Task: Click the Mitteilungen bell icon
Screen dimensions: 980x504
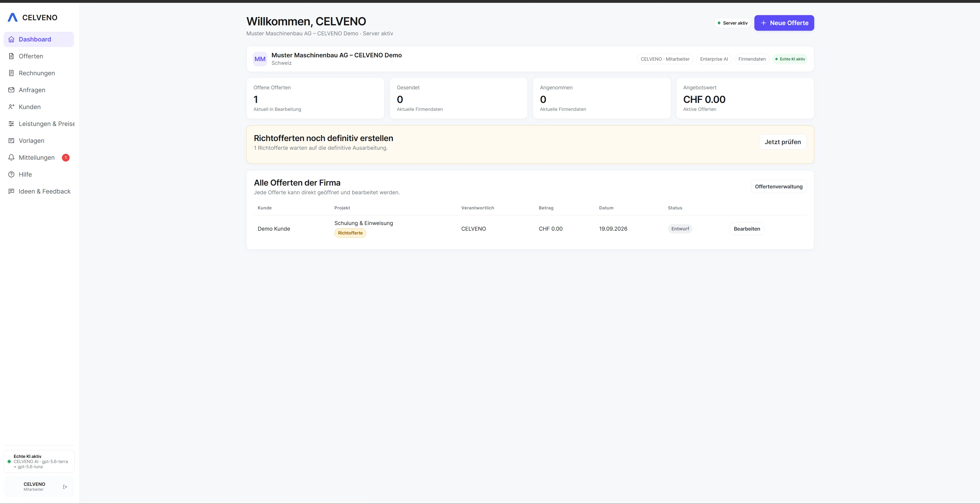Action: click(x=12, y=158)
